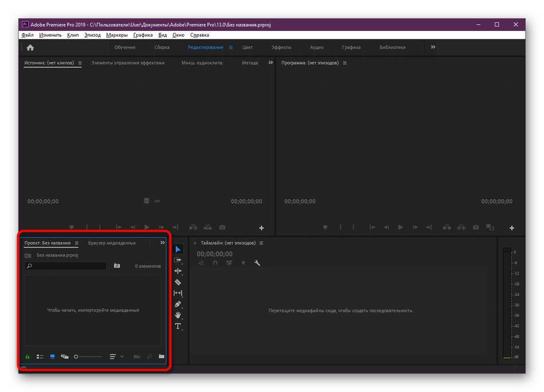The width and height of the screenshot is (544, 392).
Task: Switch project panel to list view
Action: (40, 357)
